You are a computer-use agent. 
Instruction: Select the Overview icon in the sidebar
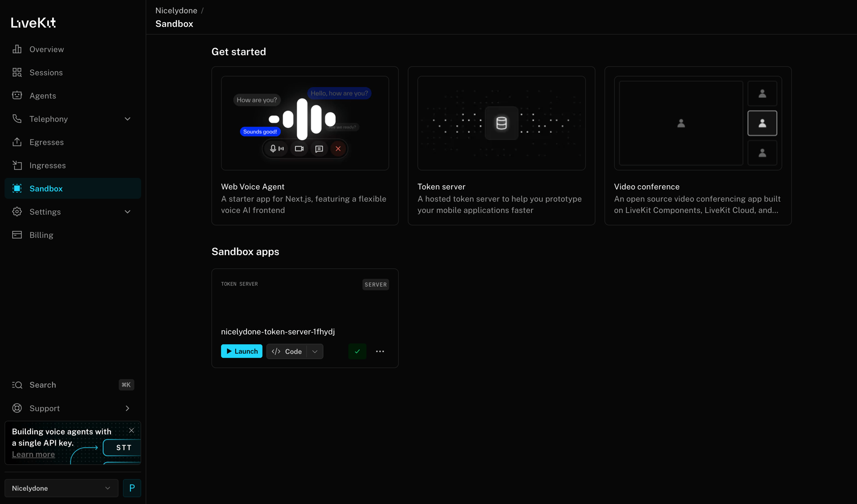(x=17, y=49)
